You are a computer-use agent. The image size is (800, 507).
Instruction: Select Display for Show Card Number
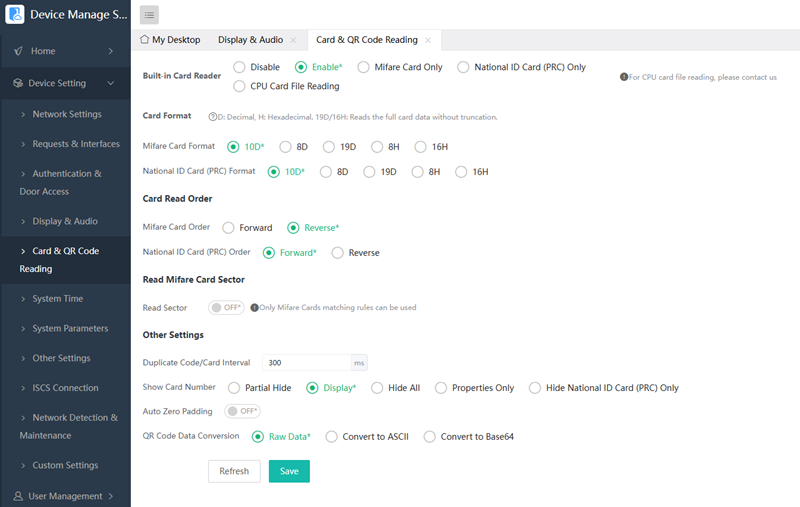(x=312, y=388)
